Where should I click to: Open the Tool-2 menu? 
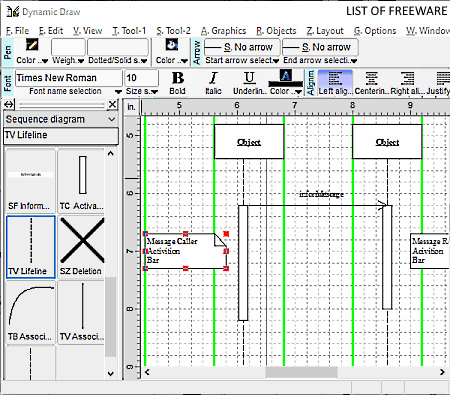point(174,31)
